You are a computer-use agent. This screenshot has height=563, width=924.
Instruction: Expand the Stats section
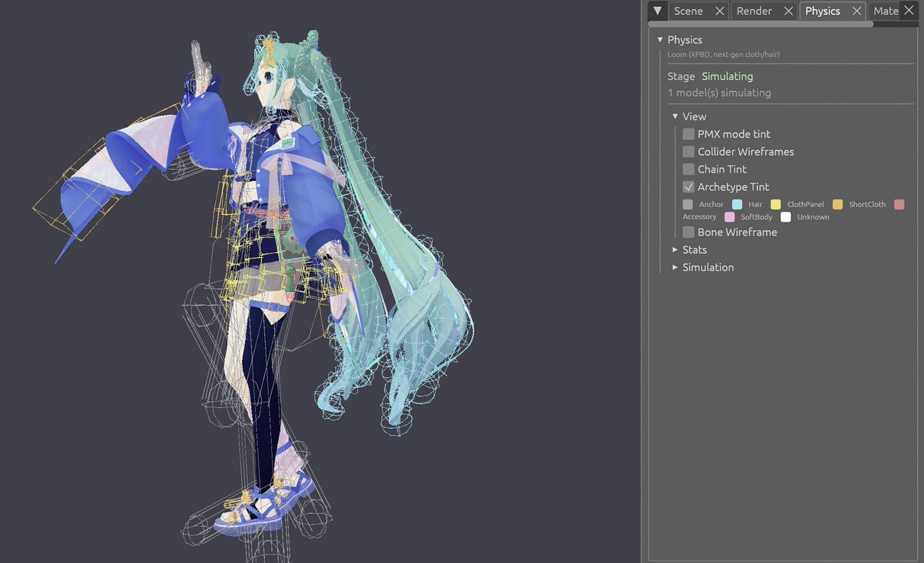688,250
